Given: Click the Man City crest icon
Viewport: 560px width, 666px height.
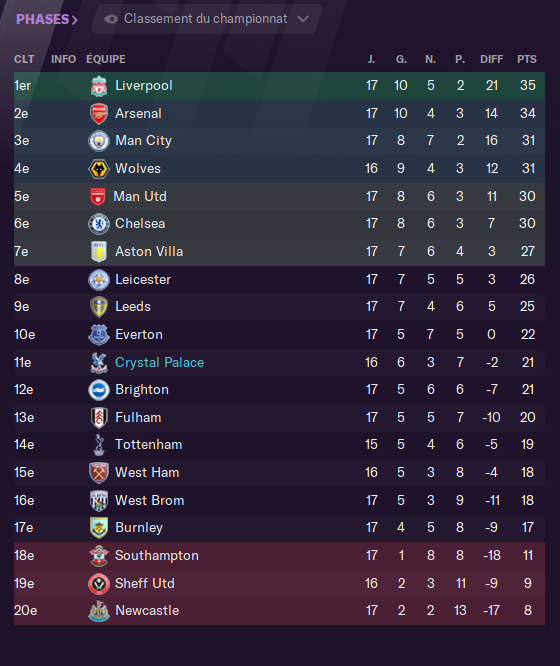Looking at the screenshot, I should (x=99, y=141).
